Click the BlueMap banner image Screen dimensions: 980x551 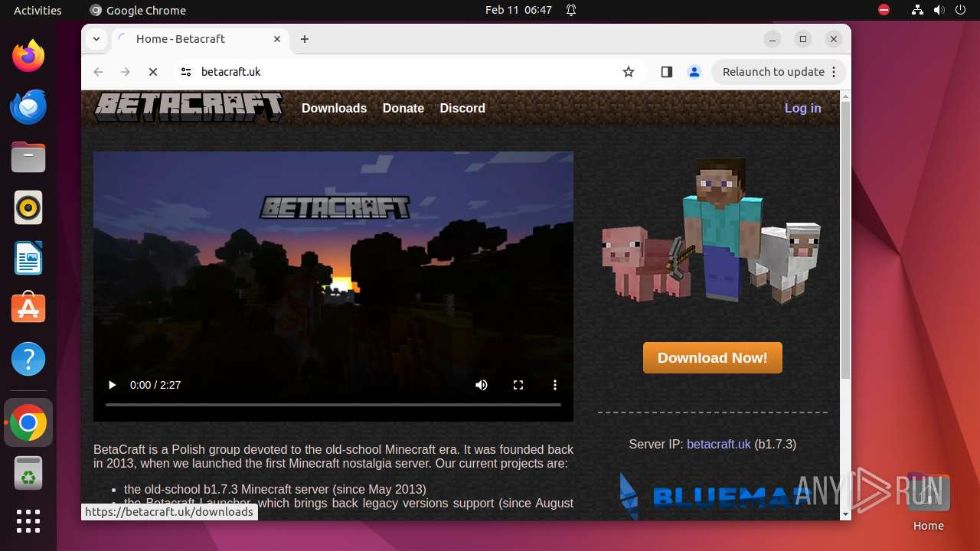[712, 496]
